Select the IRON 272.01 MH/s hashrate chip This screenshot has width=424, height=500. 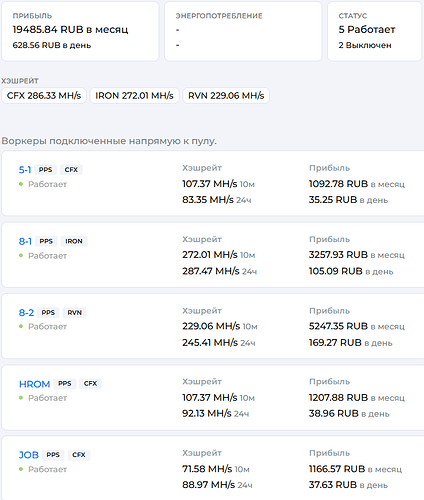tap(134, 96)
